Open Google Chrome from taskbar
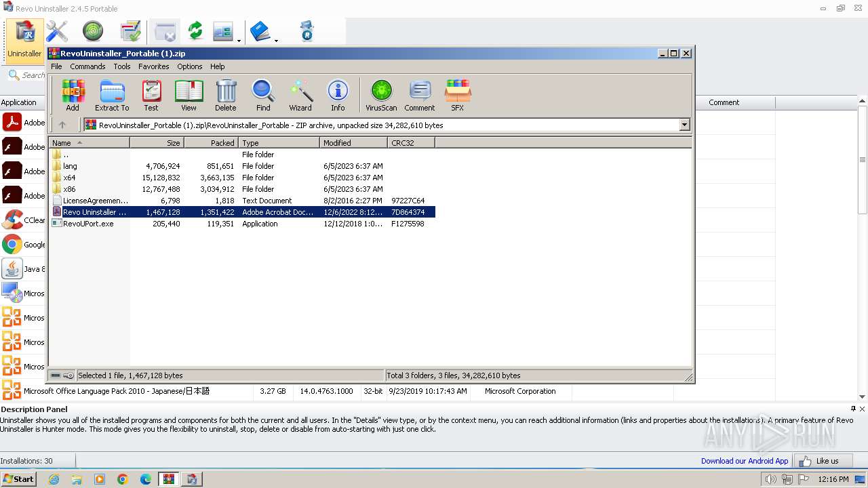 [123, 479]
